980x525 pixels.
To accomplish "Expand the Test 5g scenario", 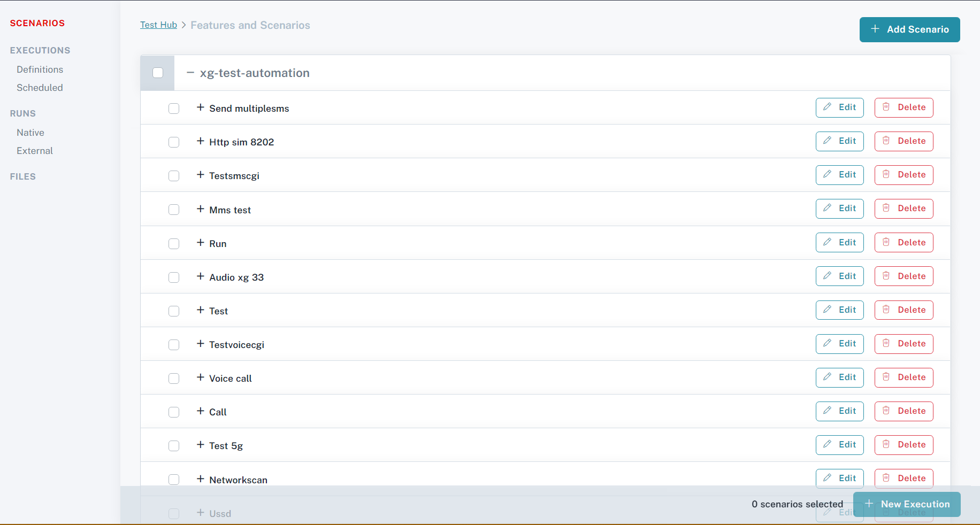I will pyautogui.click(x=201, y=445).
